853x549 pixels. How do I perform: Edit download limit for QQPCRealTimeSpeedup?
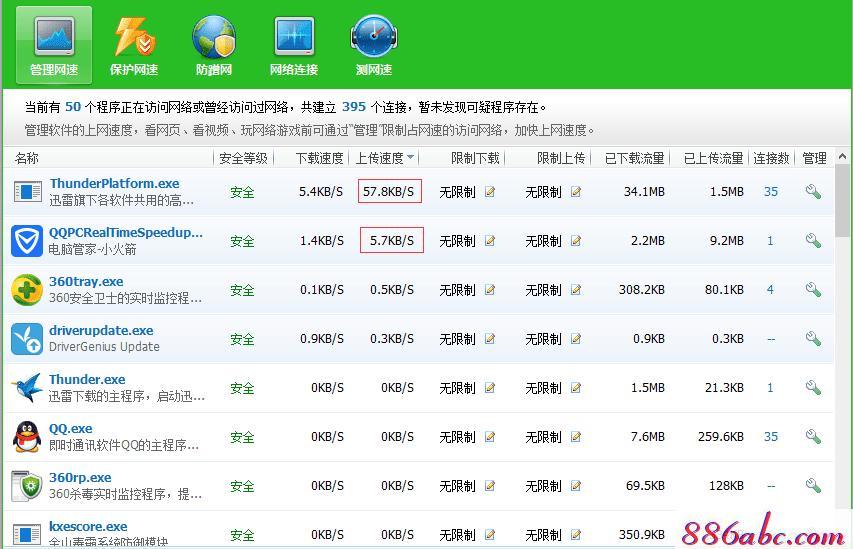[490, 240]
